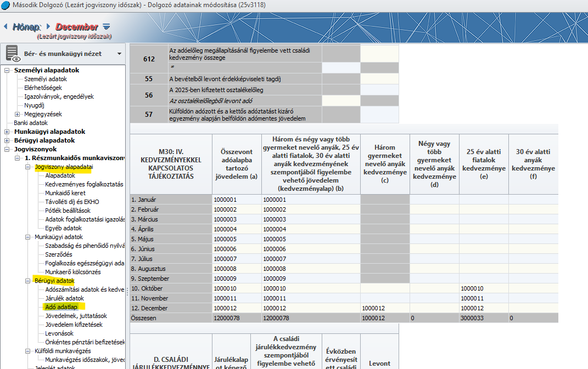Select Nyugdíj in the tree
This screenshot has width=588, height=369.
pyautogui.click(x=34, y=105)
